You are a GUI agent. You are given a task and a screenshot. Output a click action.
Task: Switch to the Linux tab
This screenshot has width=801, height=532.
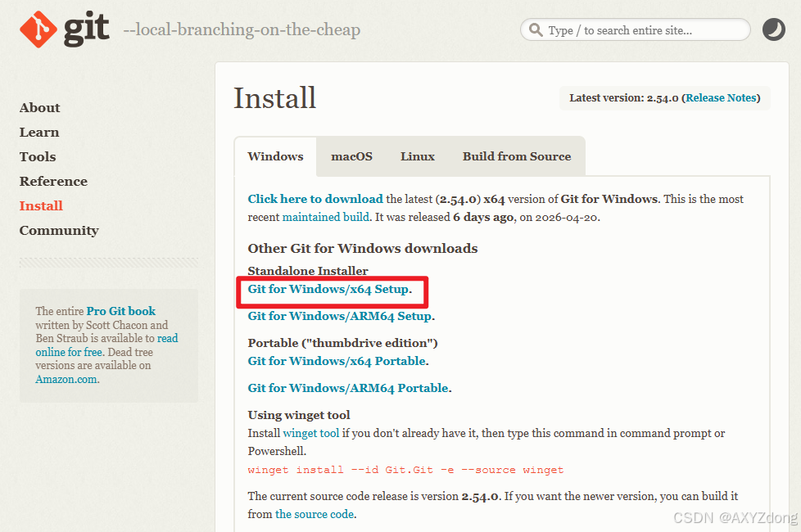(x=418, y=156)
